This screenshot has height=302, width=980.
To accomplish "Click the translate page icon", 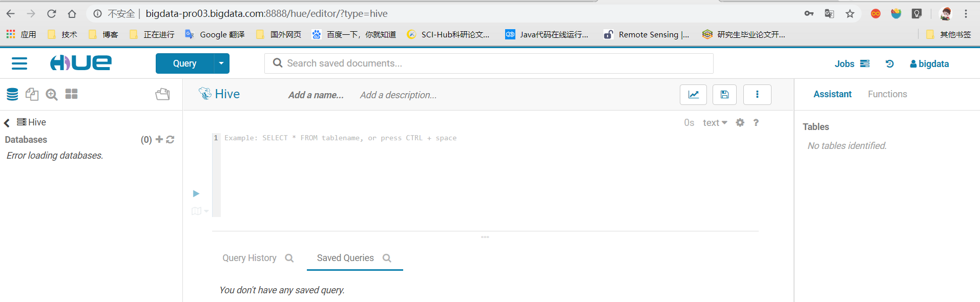I will (829, 14).
